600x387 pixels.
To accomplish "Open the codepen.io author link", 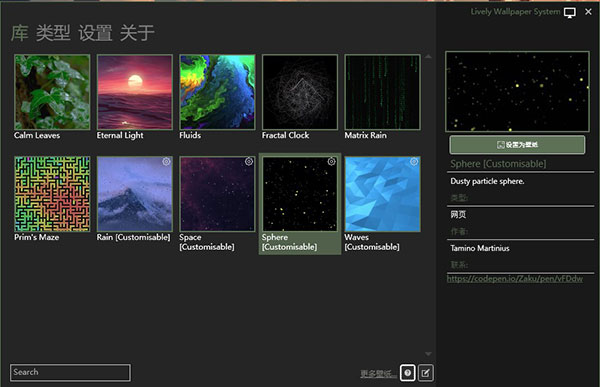I will 515,279.
